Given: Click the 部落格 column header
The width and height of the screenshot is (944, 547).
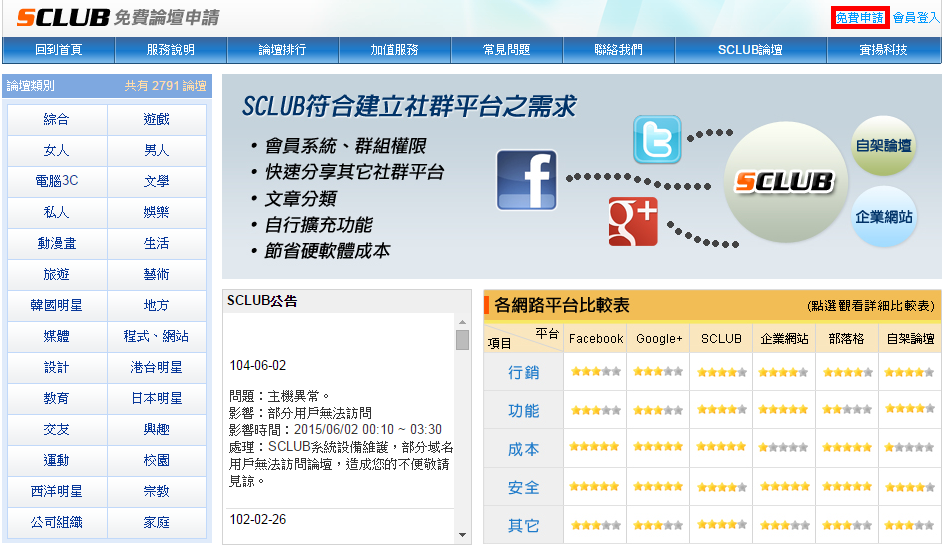Looking at the screenshot, I should click(846, 339).
